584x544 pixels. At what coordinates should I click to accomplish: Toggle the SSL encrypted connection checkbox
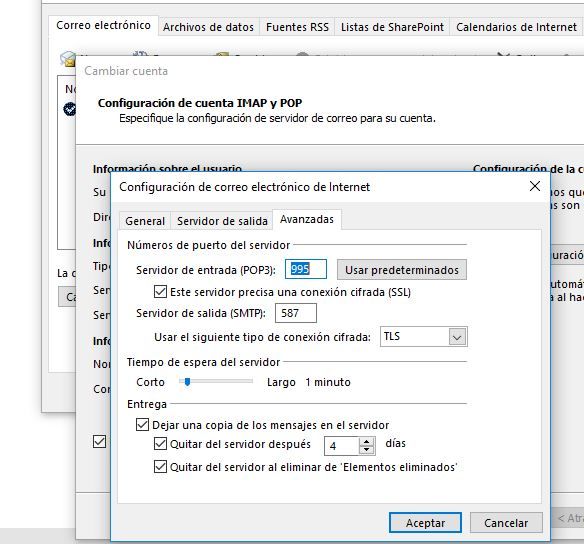pos(160,292)
